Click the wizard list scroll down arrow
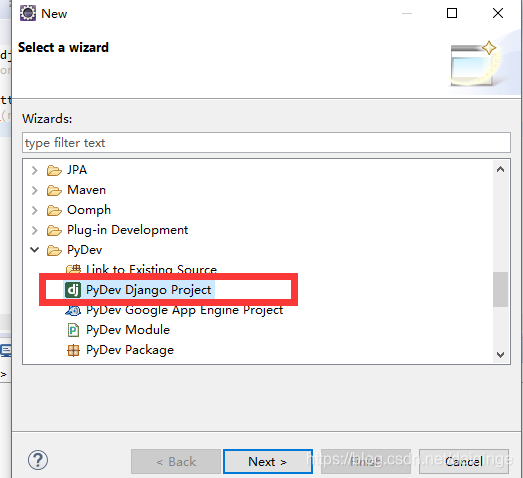Screen dimensions: 523x478 (500, 354)
